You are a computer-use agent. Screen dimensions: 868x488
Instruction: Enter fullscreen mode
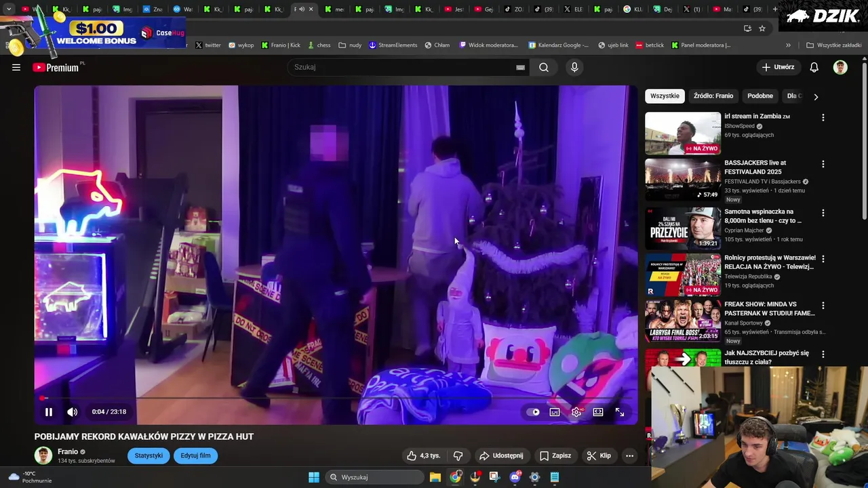pos(620,412)
